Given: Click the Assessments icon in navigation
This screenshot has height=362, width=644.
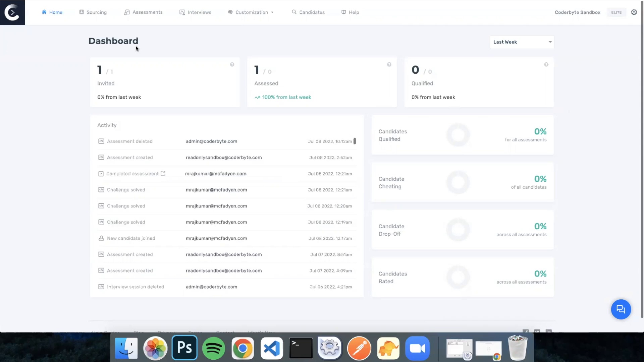Looking at the screenshot, I should 127,12.
